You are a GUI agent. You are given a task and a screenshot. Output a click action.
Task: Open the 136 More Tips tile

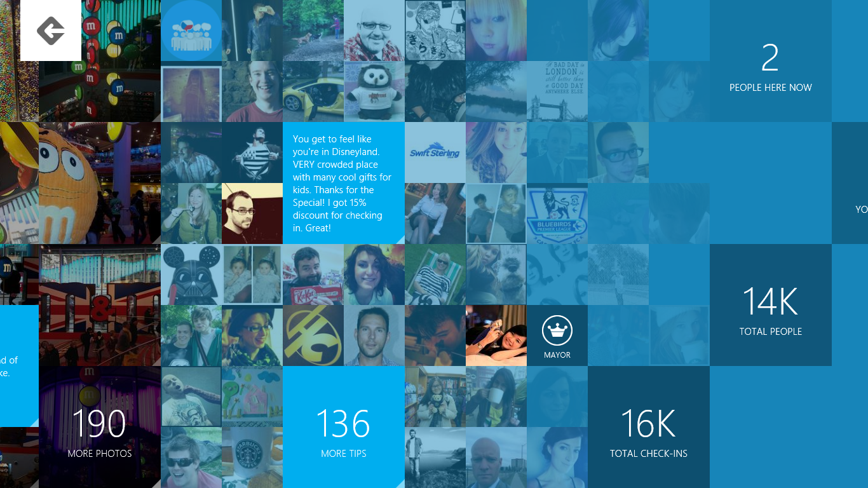tap(344, 427)
